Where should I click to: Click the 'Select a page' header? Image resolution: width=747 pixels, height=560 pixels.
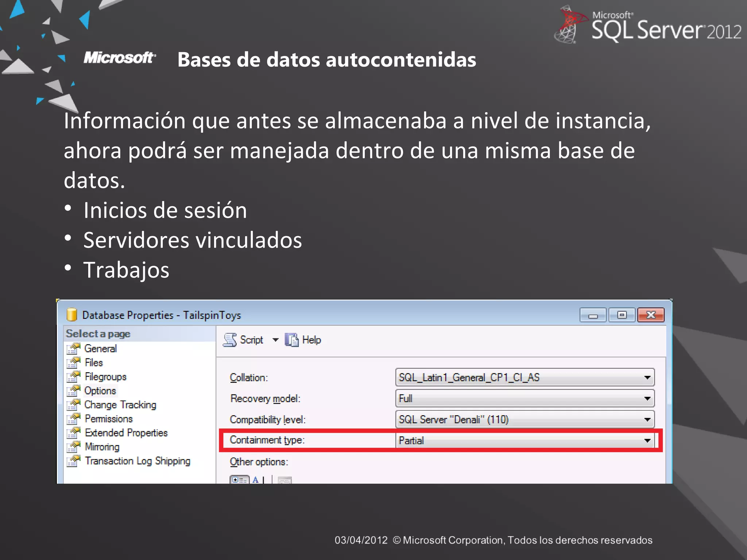pos(98,334)
